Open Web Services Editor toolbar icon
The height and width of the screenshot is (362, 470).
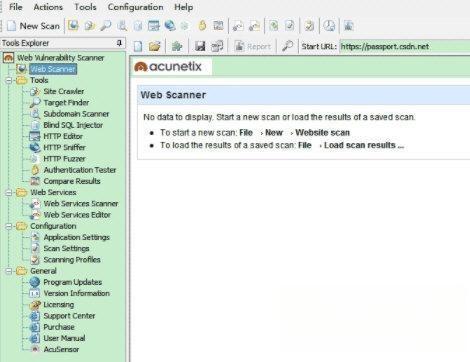[254, 26]
